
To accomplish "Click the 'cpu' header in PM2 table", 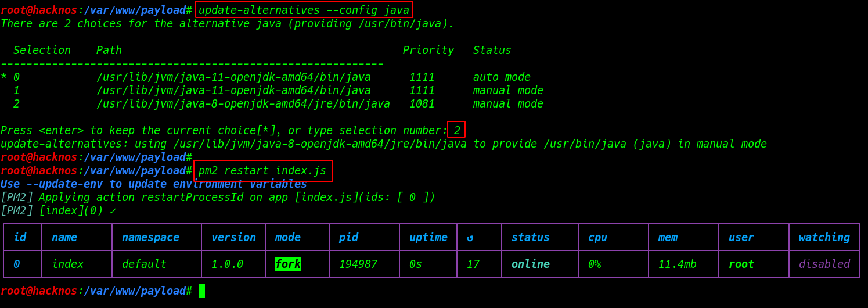I will [597, 237].
